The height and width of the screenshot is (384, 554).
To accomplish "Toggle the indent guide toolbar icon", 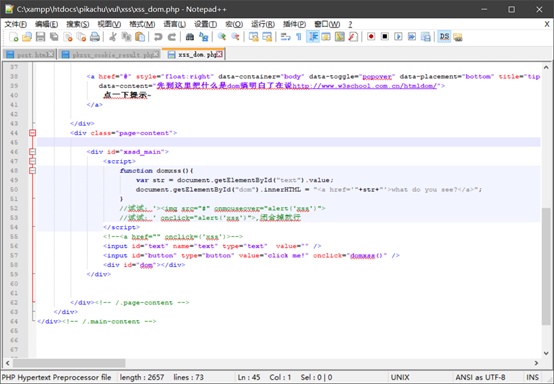I will [x=313, y=37].
